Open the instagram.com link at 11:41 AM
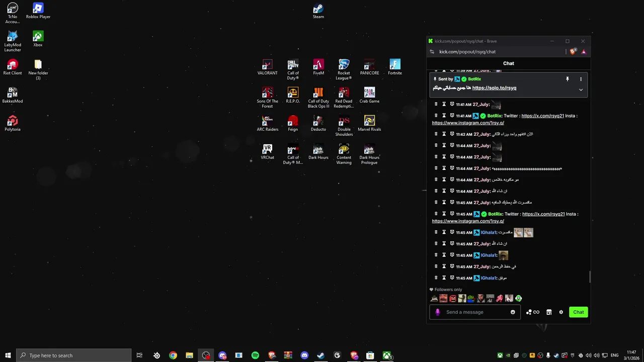644x362 pixels. coord(468,123)
